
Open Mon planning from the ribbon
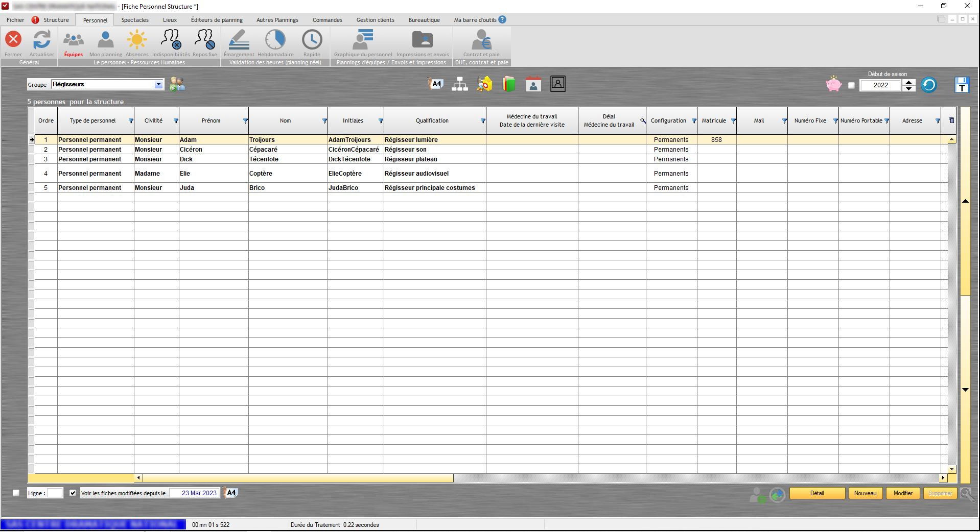point(106,39)
